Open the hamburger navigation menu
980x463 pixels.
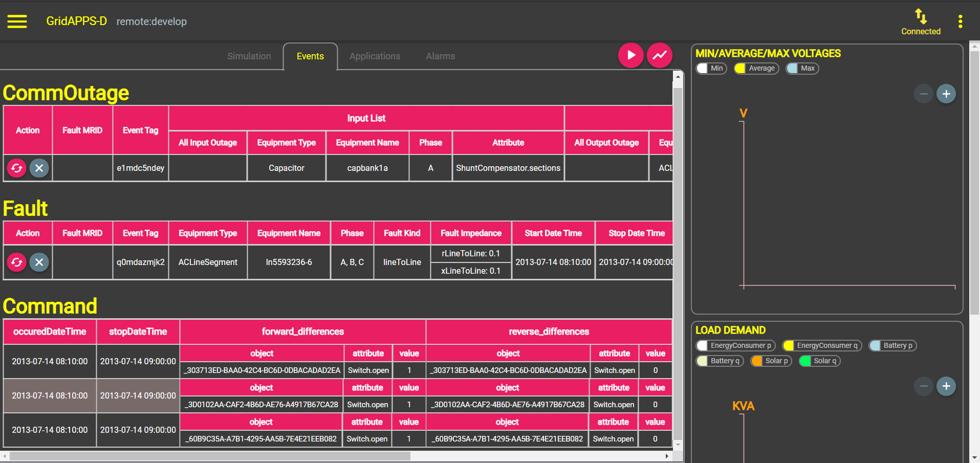click(x=17, y=21)
